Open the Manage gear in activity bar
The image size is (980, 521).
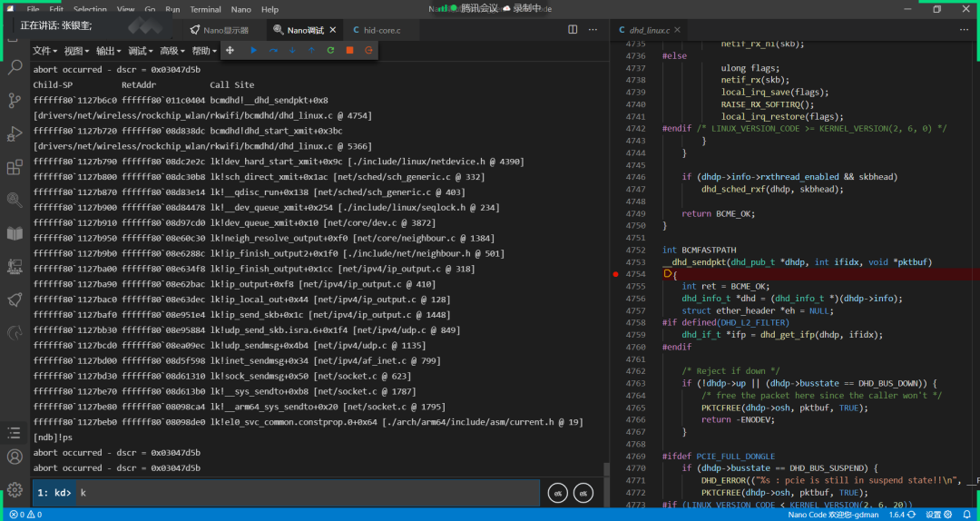15,490
